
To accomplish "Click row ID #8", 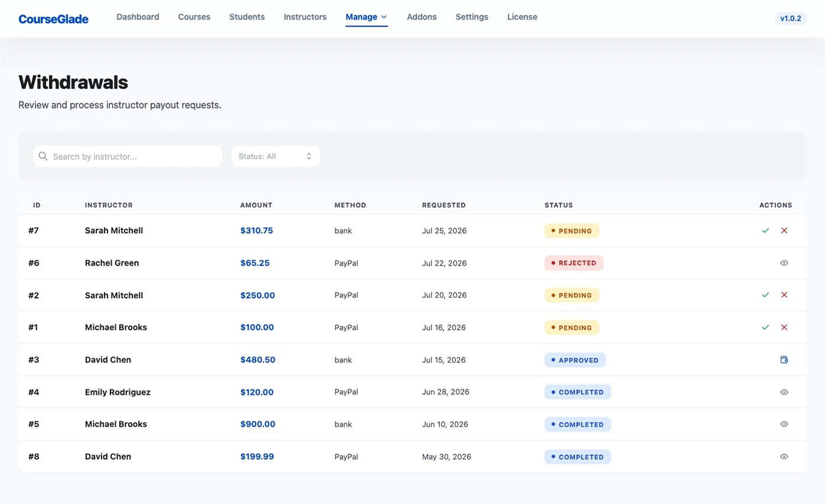I will tap(34, 457).
